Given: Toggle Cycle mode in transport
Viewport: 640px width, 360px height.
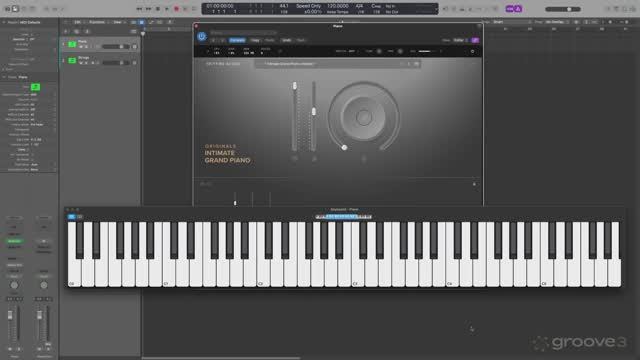Looking at the screenshot, I should pos(195,9).
